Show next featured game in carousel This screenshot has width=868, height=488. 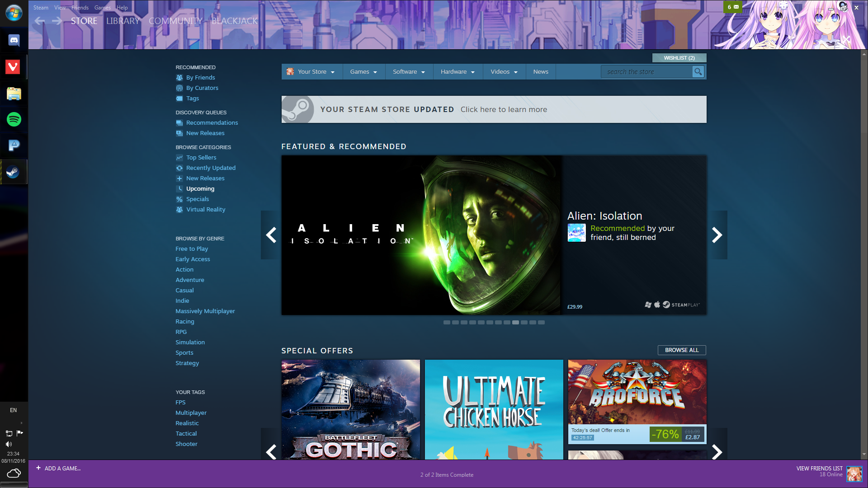(717, 235)
